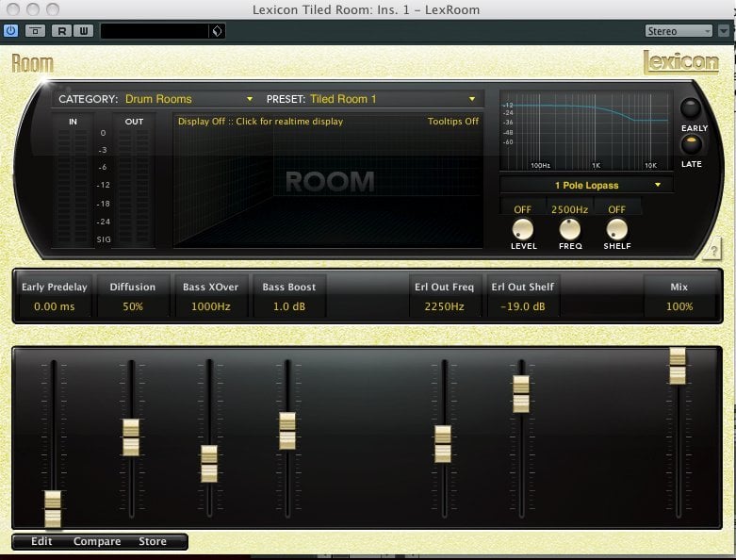Screen dimensions: 736x560
Task: Toggle the Tooltips Off option
Action: (453, 121)
